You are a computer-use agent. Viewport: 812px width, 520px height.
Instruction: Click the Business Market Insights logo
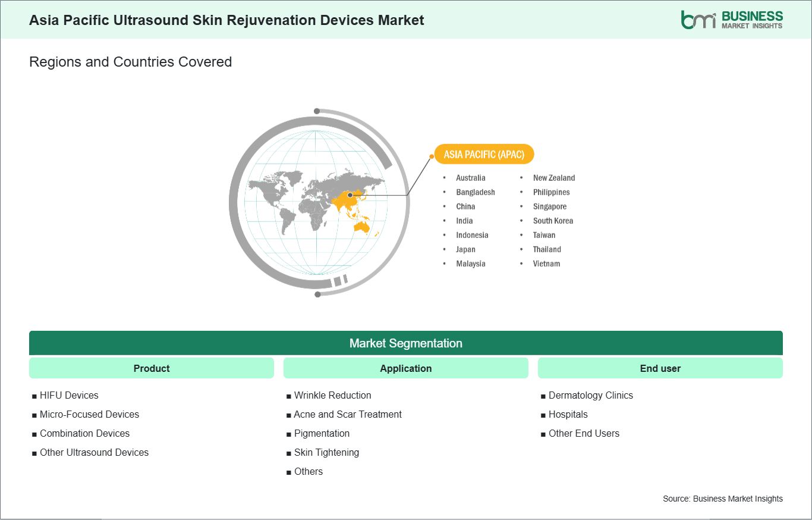click(732, 20)
